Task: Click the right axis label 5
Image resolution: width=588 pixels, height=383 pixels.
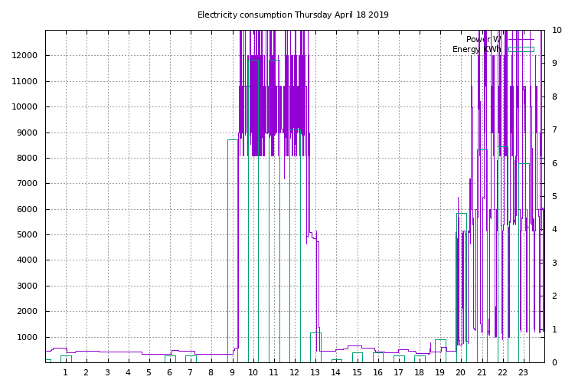Action: tap(554, 196)
